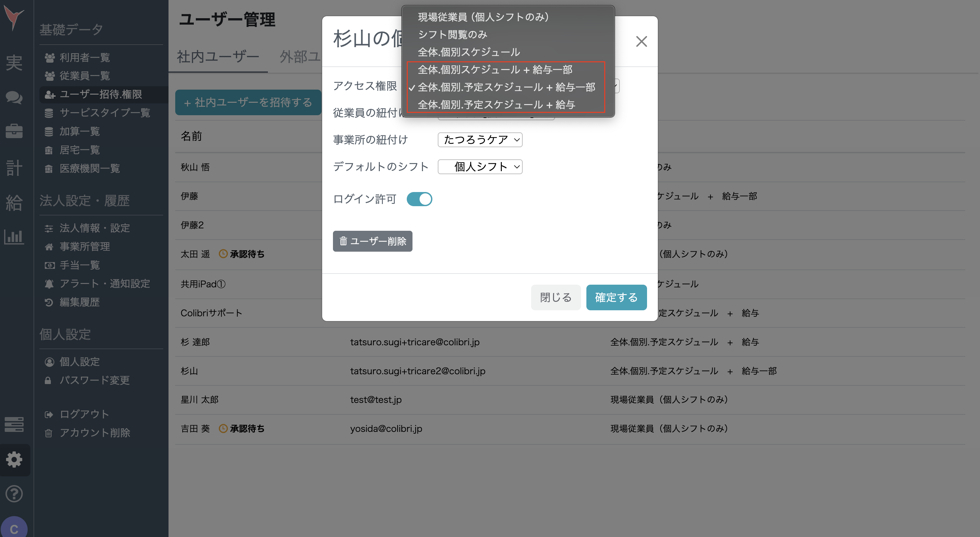Select the checked 全体.個別.予定スケジュール＋給与一部 option
The height and width of the screenshot is (537, 980).
coord(507,87)
